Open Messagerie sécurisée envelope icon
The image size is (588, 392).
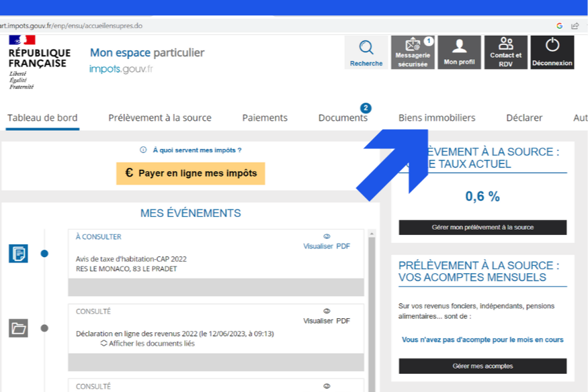(413, 47)
